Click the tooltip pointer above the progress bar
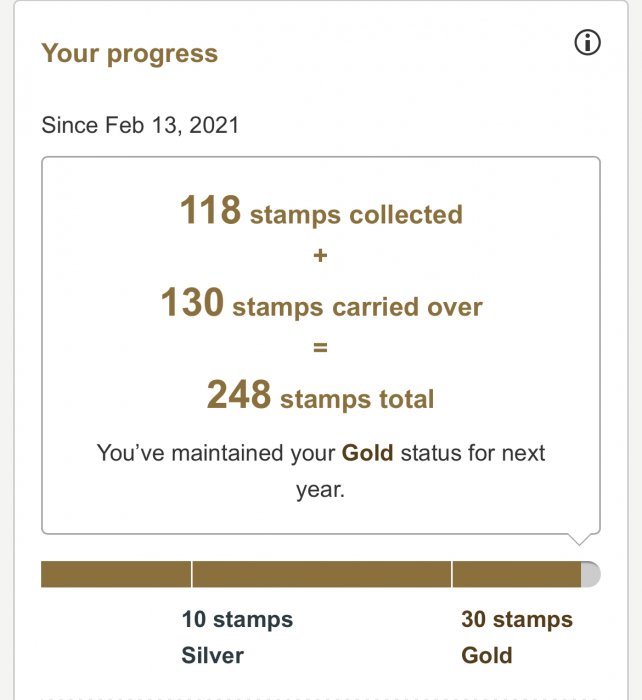The width and height of the screenshot is (642, 700). pos(579,538)
